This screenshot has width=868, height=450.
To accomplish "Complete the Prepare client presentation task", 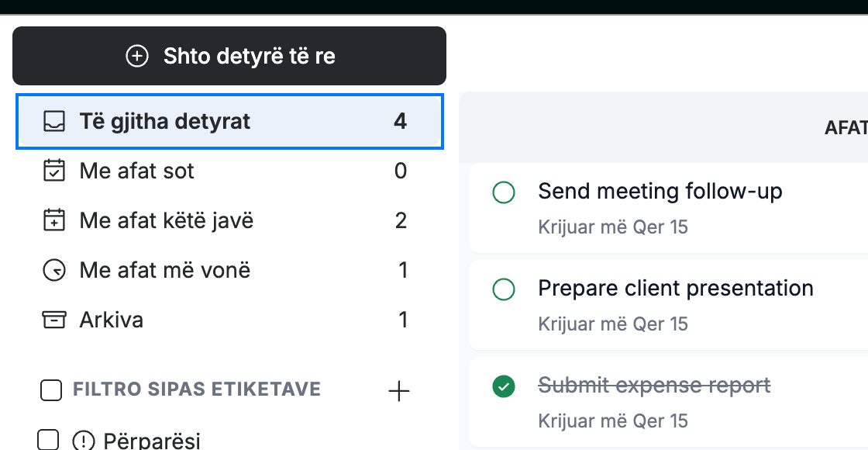I will pos(504,289).
